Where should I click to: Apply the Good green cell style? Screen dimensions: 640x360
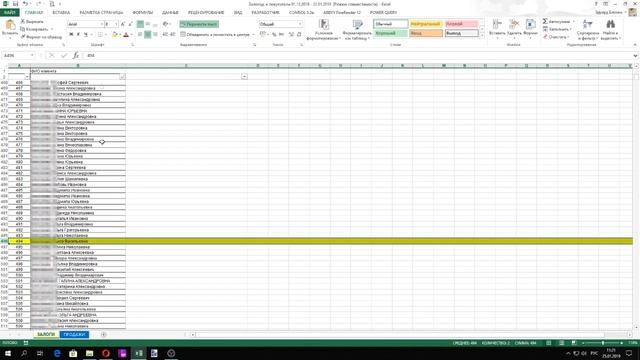click(390, 33)
